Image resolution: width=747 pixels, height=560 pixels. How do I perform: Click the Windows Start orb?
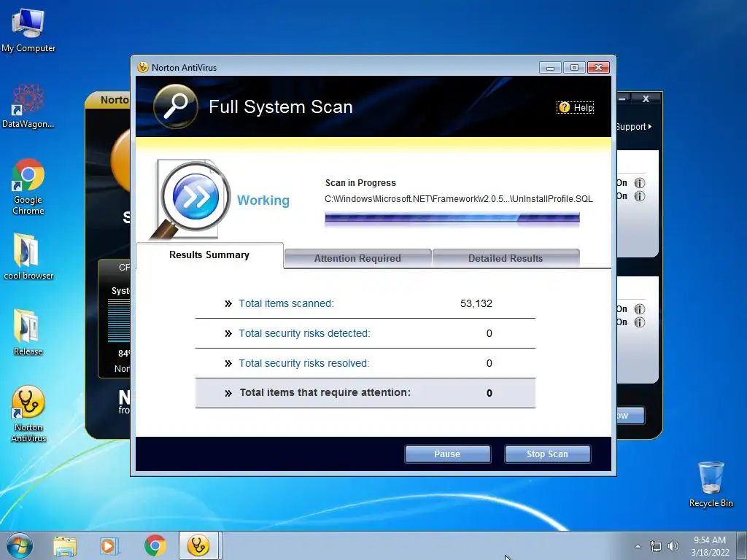pos(20,545)
